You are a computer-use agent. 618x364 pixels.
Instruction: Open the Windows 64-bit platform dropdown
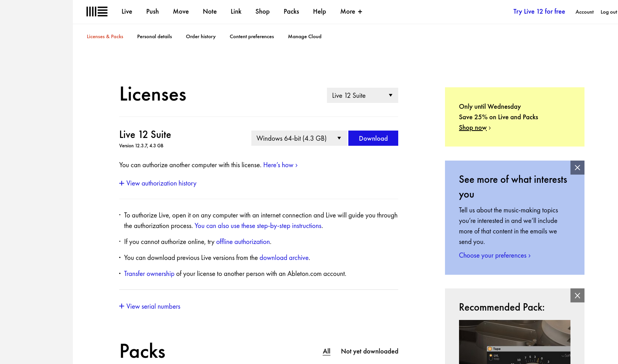click(x=298, y=138)
